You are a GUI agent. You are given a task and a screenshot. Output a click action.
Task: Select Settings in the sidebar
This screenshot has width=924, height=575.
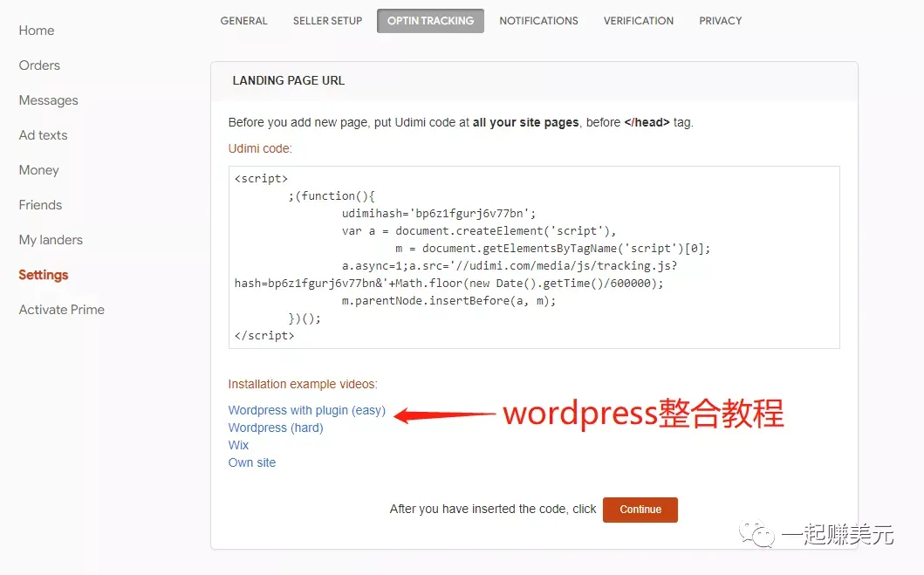coord(44,275)
